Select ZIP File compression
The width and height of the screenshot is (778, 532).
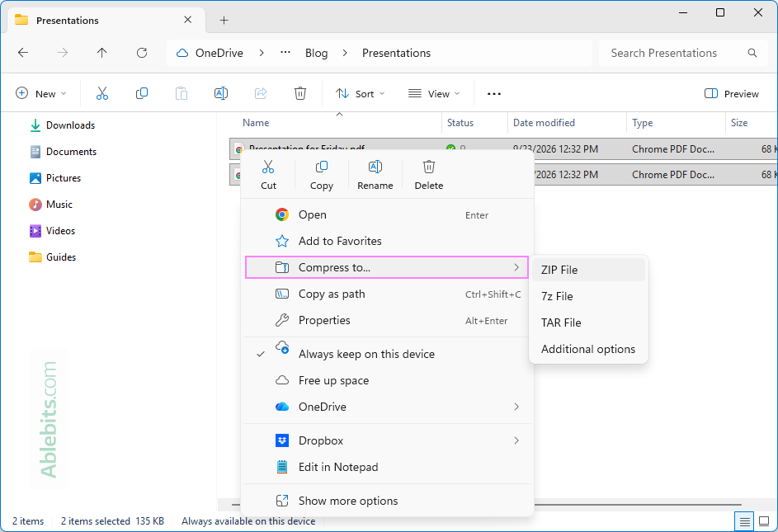[x=588, y=270]
